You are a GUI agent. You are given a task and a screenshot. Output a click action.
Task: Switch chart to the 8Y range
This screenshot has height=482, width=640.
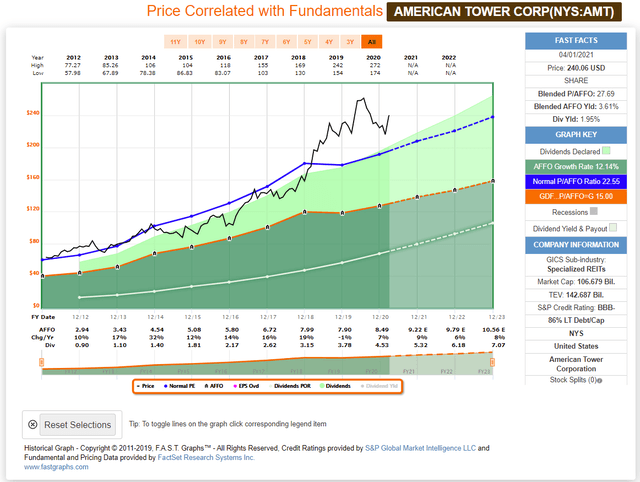[244, 42]
